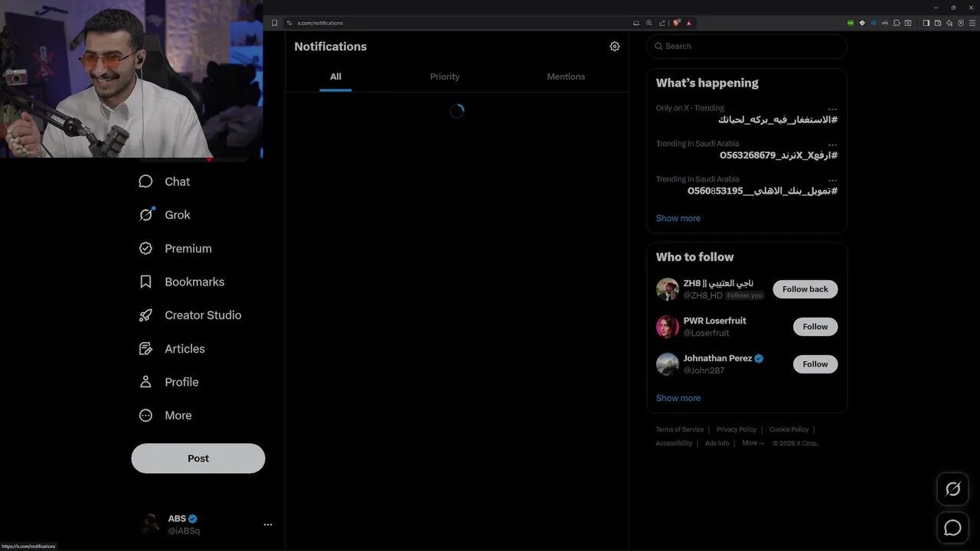This screenshot has height=551, width=980.
Task: Open Brave Rewards triangle icon
Action: (x=689, y=23)
